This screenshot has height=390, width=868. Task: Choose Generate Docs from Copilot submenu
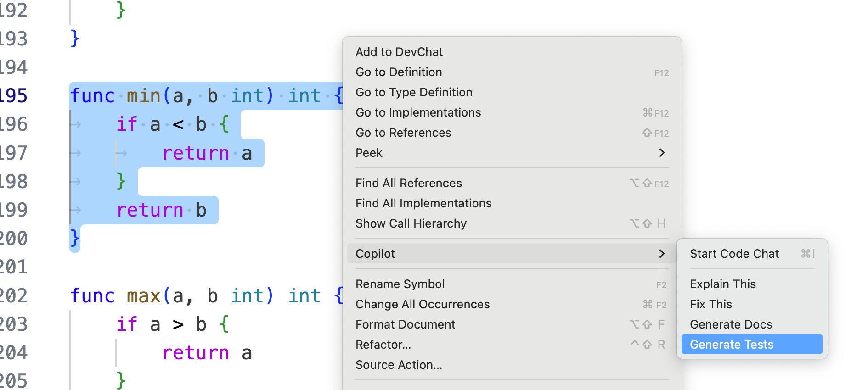coord(731,324)
